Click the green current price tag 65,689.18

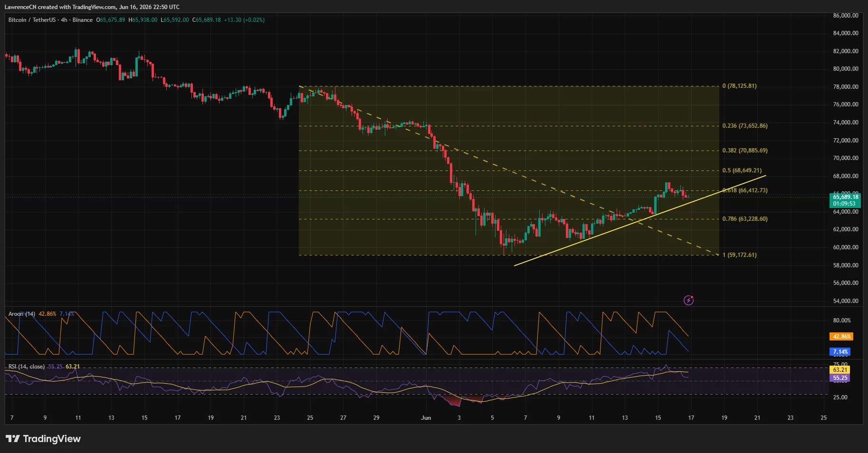(x=846, y=197)
